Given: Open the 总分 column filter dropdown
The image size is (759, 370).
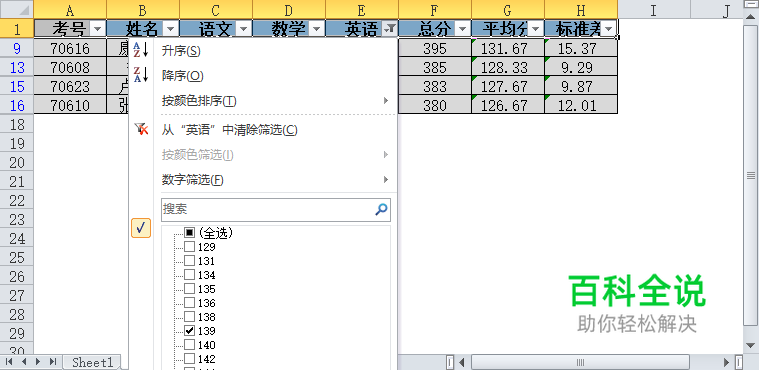Looking at the screenshot, I should 462,30.
